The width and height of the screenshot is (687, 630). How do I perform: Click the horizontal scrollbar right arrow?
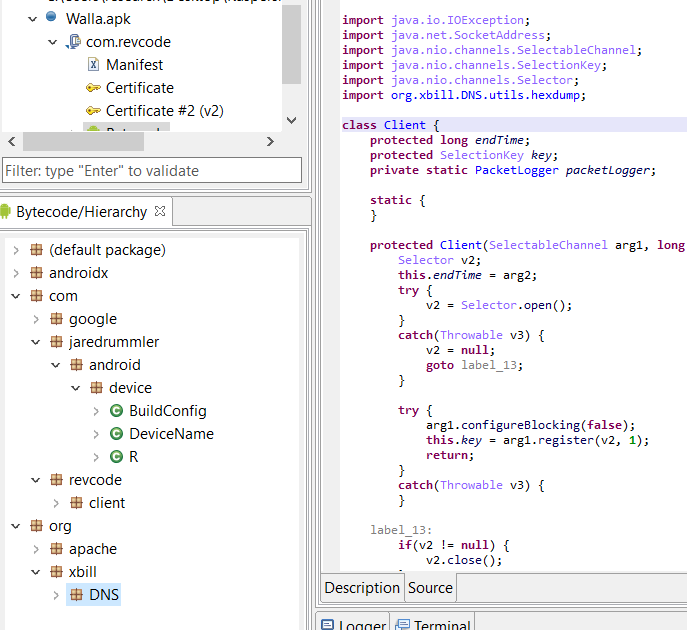point(270,142)
